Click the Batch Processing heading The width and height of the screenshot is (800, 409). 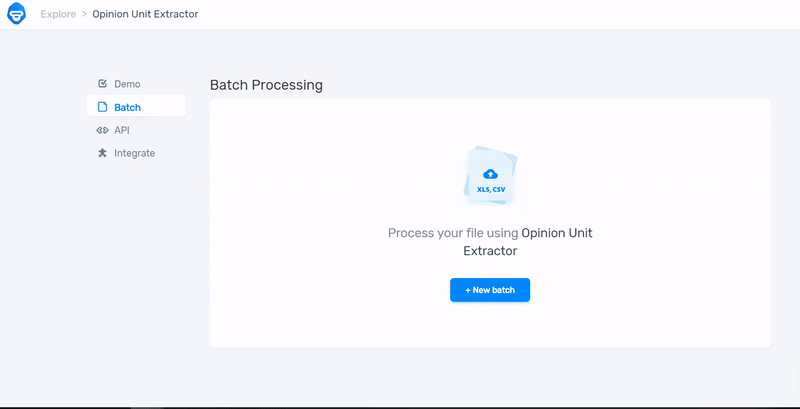[266, 85]
